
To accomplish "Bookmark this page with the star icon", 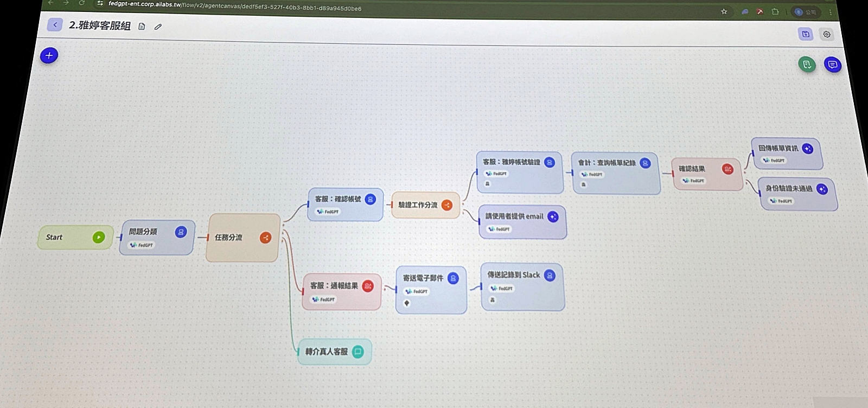I will coord(724,11).
